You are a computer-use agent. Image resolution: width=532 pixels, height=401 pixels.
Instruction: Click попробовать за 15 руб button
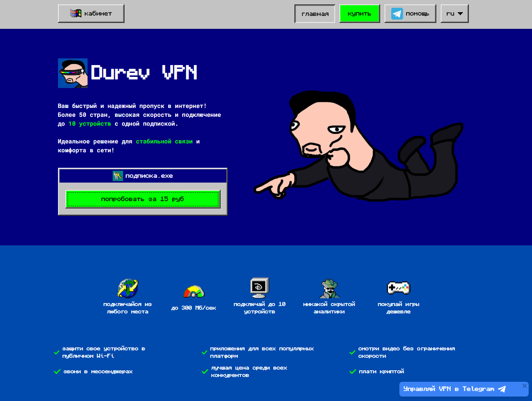[x=143, y=199]
